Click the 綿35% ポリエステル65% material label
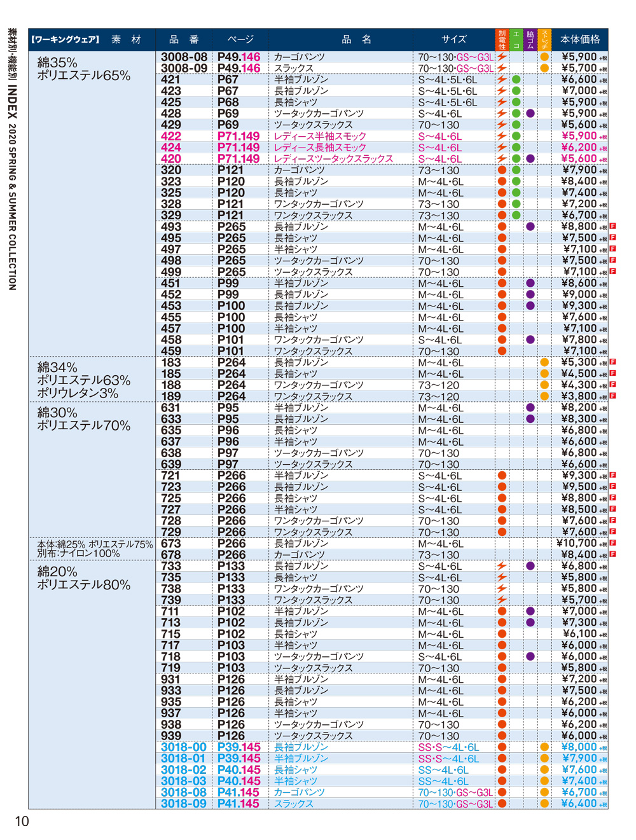The image size is (636, 840). [83, 69]
